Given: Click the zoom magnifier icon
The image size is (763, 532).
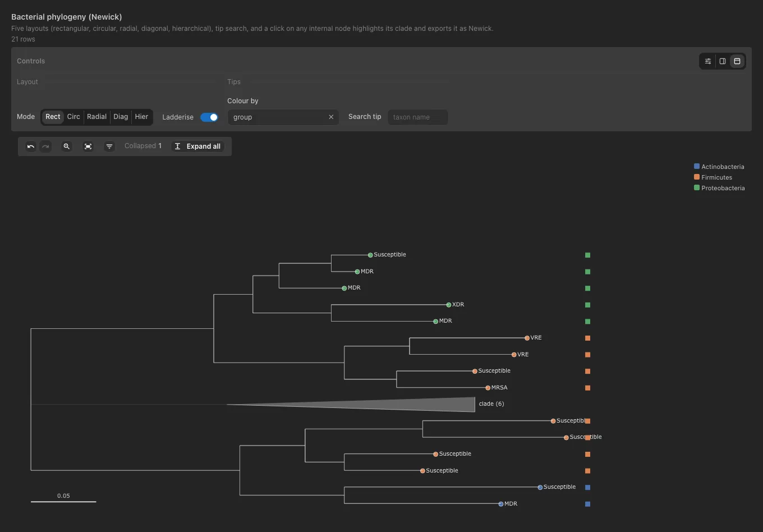Looking at the screenshot, I should 67,146.
